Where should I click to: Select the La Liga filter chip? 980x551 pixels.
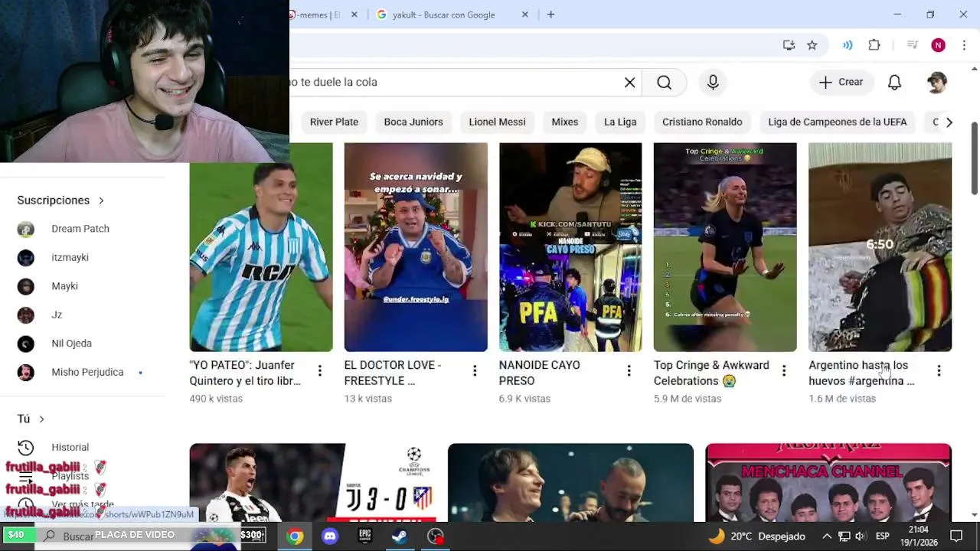pos(620,122)
